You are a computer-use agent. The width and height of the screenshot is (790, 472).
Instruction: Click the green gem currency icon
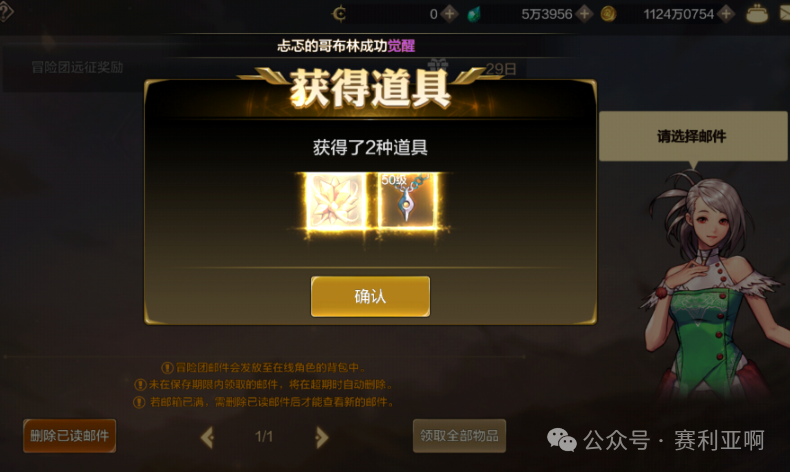click(474, 15)
